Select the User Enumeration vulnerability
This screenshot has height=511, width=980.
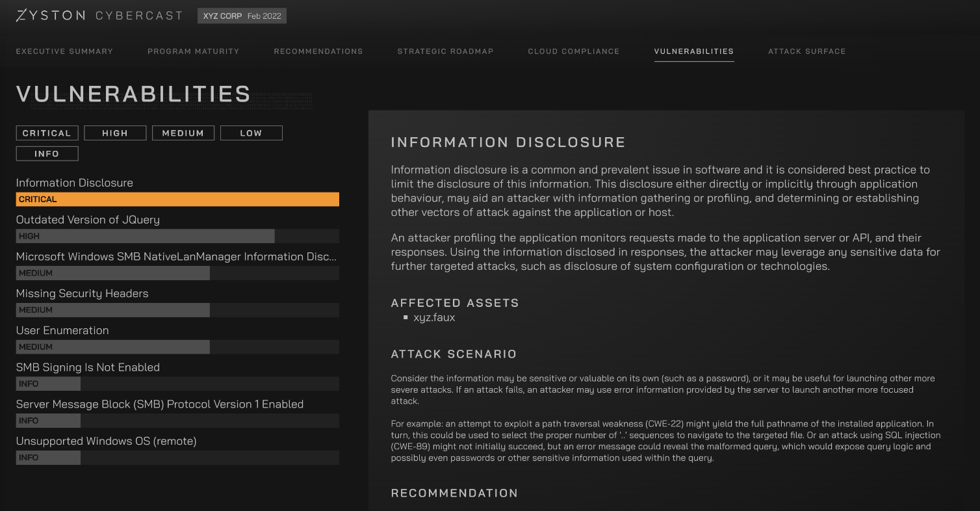62,330
